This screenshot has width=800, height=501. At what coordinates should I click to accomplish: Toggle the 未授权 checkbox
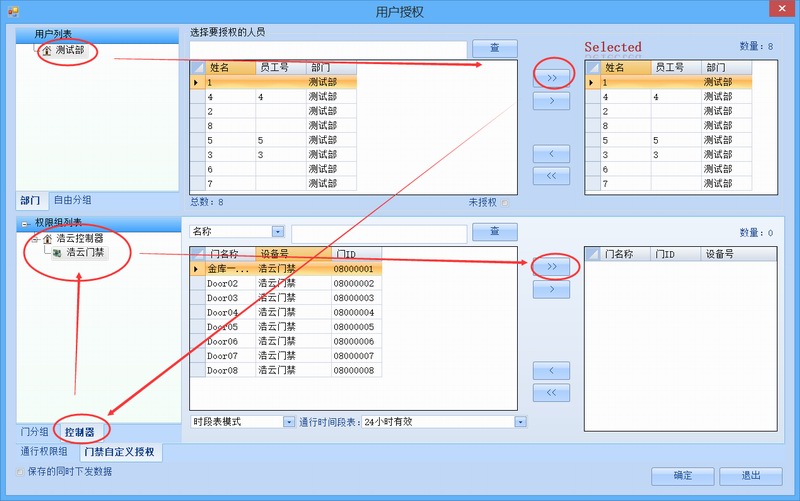point(505,202)
